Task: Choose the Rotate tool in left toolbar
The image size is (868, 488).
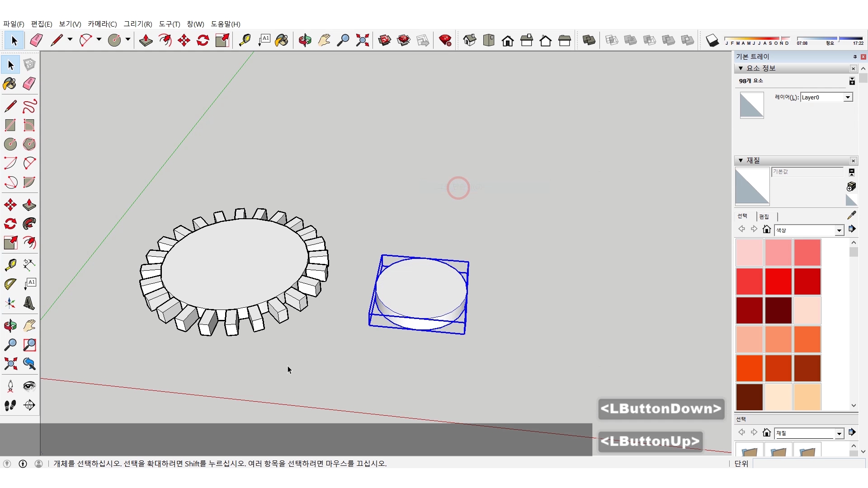Action: click(10, 224)
